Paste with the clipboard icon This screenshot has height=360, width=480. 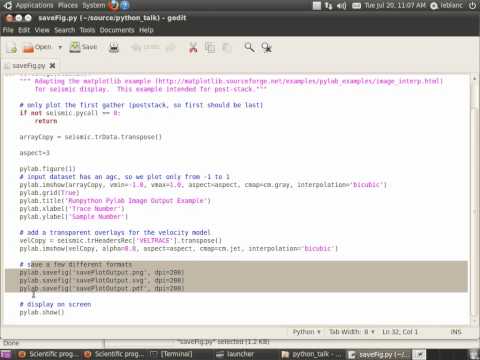(227, 48)
